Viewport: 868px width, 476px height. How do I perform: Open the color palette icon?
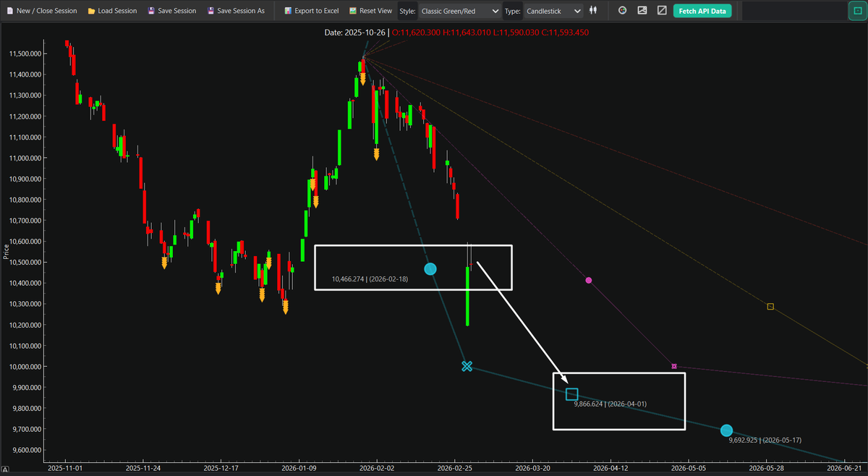[x=623, y=11]
